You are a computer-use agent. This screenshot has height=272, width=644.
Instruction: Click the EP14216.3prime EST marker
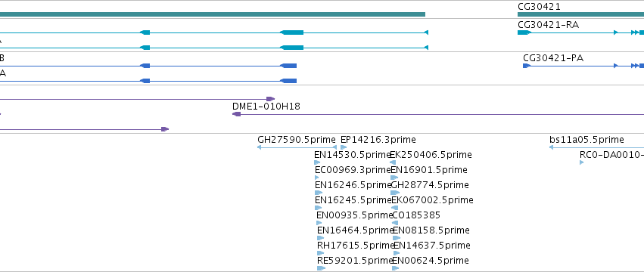[x=344, y=147]
